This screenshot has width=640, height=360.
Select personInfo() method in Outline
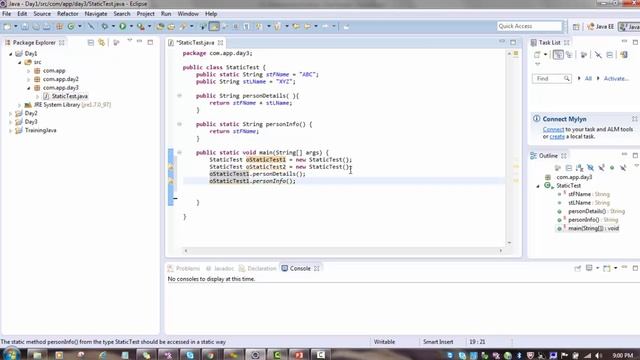click(584, 220)
